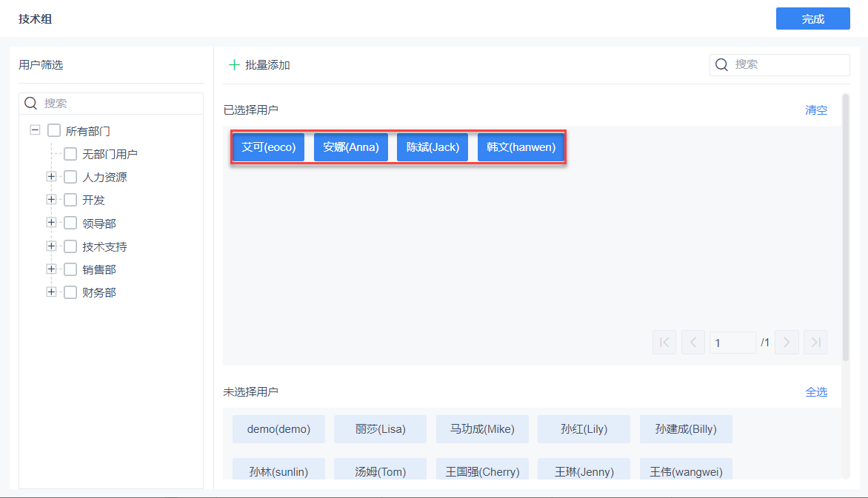Viewport: 868px width, 498px height.
Task: Add user 丽莎(Lisa)
Action: pyautogui.click(x=380, y=429)
